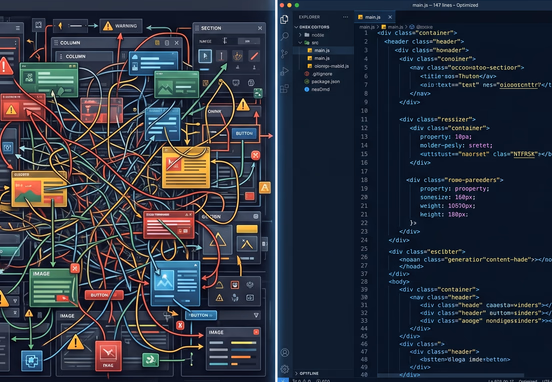Viewport: 552px width, 382px height.
Task: Click the IMAGE panel with colored bars
Action: tap(233, 349)
